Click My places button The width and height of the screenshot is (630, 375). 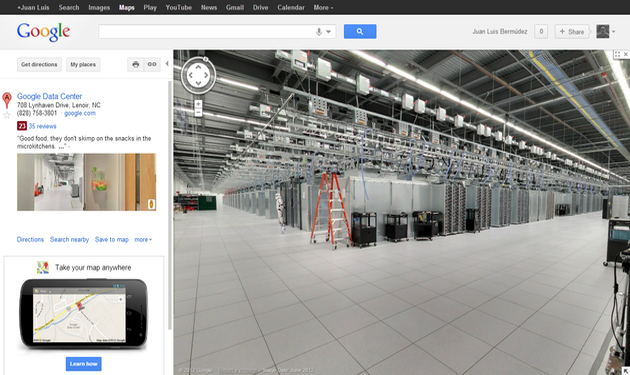pos(83,64)
